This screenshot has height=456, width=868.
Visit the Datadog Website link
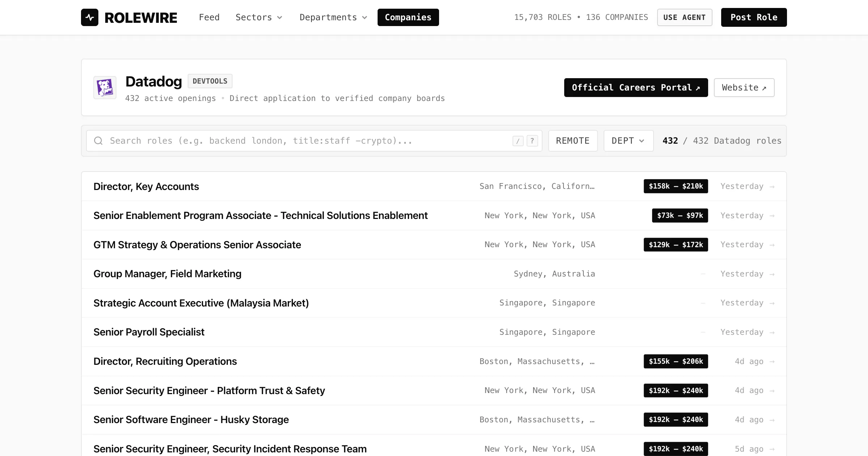(x=744, y=88)
